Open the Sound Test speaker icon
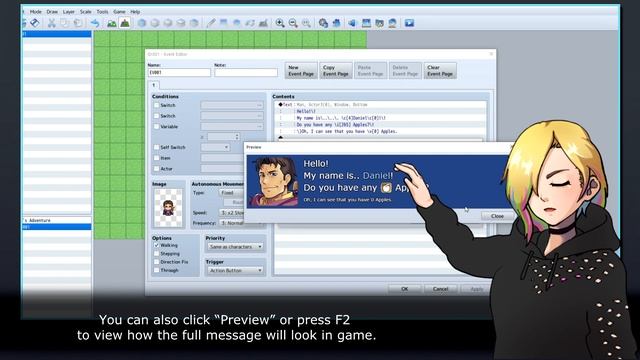 pyautogui.click(x=352, y=23)
